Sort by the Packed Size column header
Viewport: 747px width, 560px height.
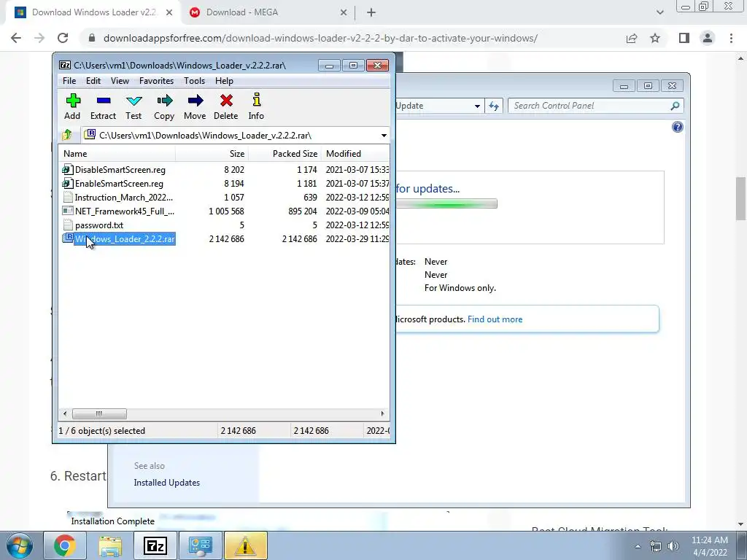tap(285, 154)
